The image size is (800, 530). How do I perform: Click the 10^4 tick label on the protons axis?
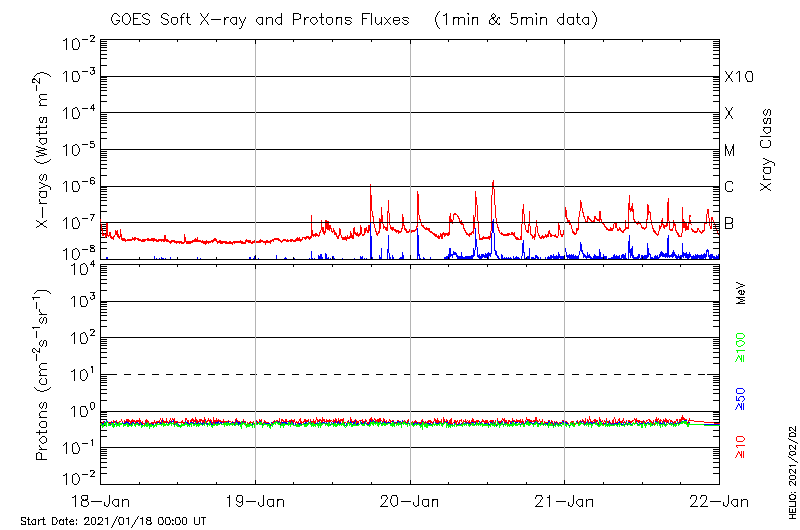tap(80, 267)
